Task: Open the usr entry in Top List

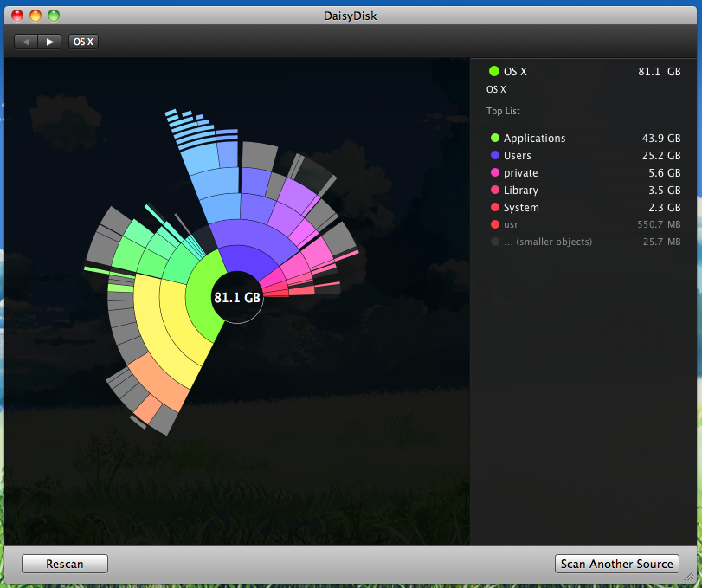Action: tap(585, 224)
